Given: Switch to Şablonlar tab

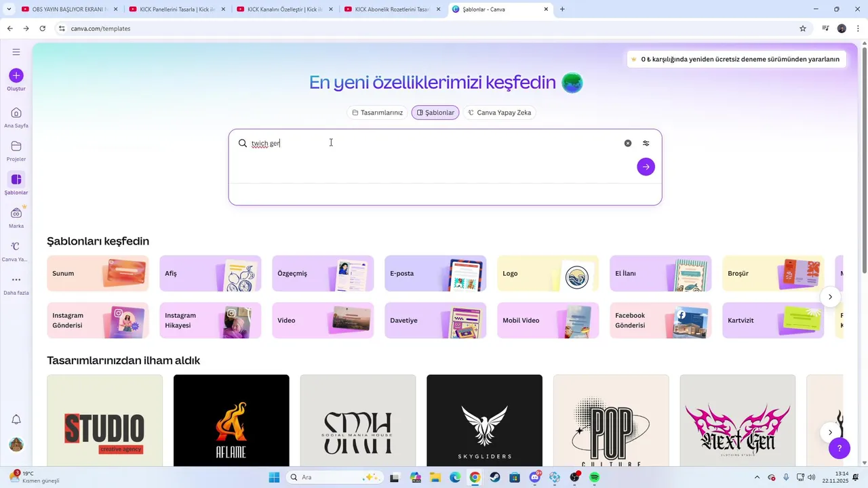Looking at the screenshot, I should coord(435,113).
